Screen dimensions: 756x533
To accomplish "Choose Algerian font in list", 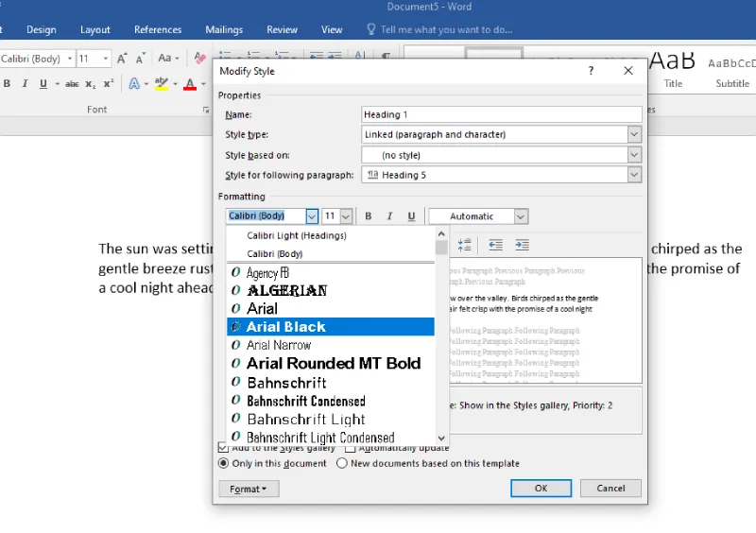I will click(331, 290).
